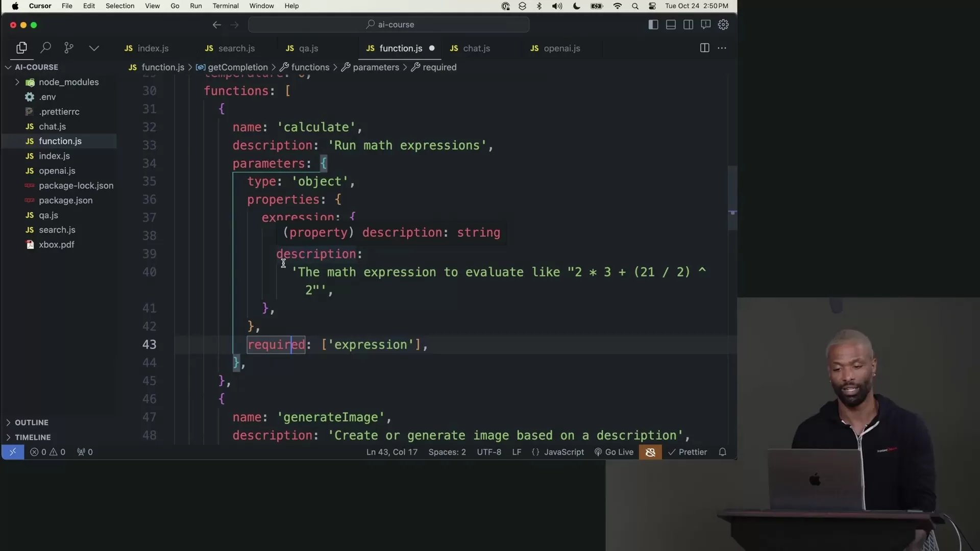This screenshot has height=551, width=980.
Task: Split the editor using the split icon
Action: [704, 48]
